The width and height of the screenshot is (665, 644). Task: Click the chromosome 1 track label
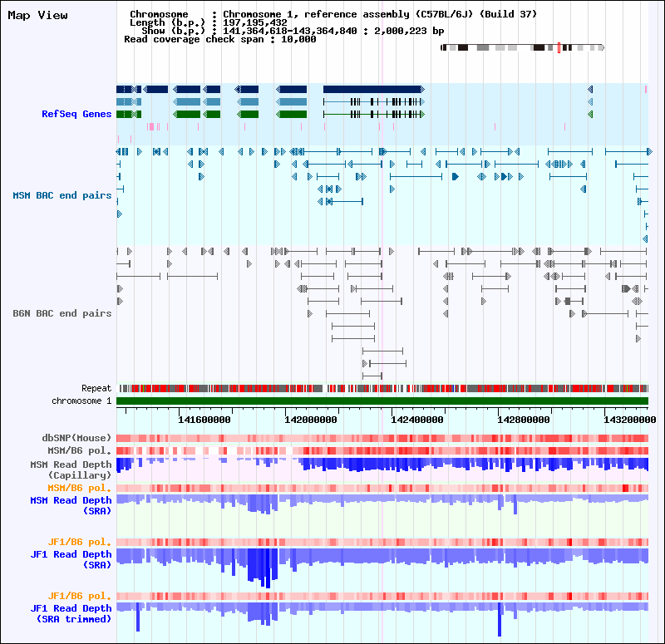pyautogui.click(x=81, y=401)
